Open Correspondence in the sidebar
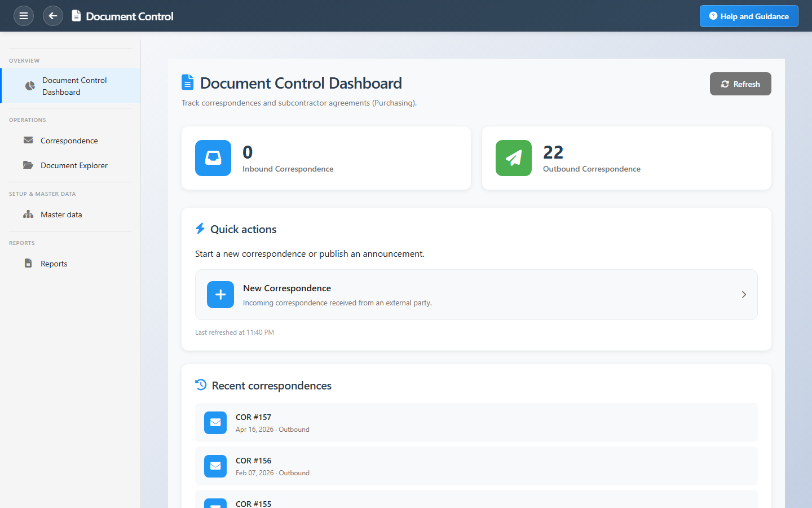This screenshot has height=508, width=812. tap(70, 141)
